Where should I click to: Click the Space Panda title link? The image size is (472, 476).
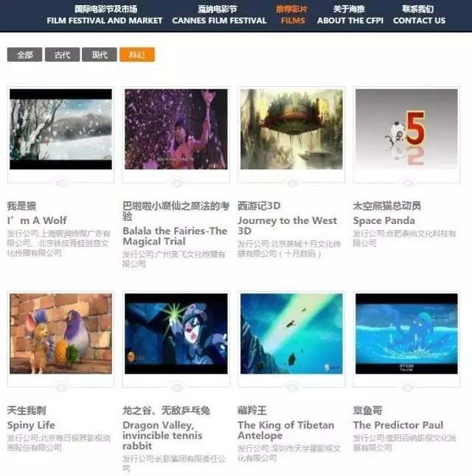pyautogui.click(x=383, y=220)
